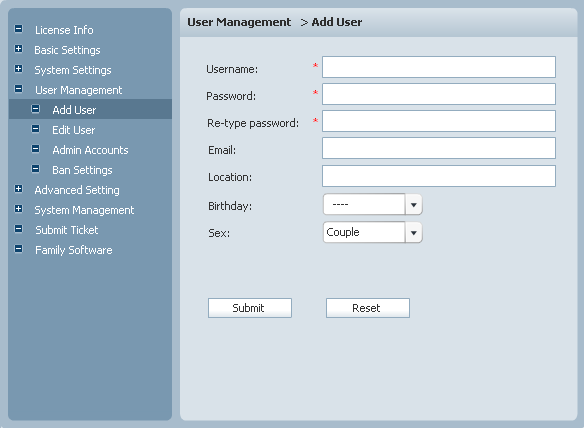Focus the Username input field
Image resolution: width=584 pixels, height=428 pixels.
click(x=439, y=67)
